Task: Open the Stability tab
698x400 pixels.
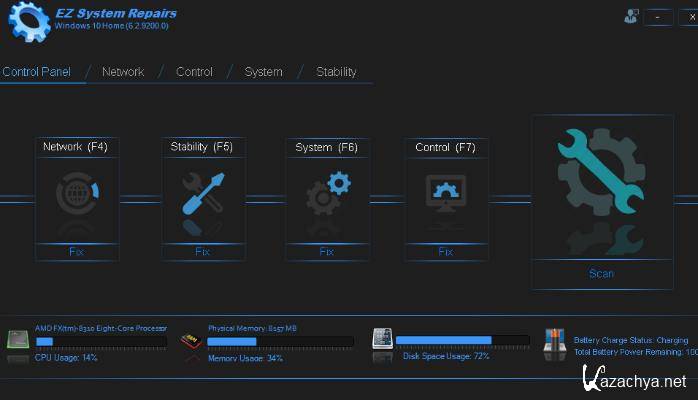Action: coord(336,72)
